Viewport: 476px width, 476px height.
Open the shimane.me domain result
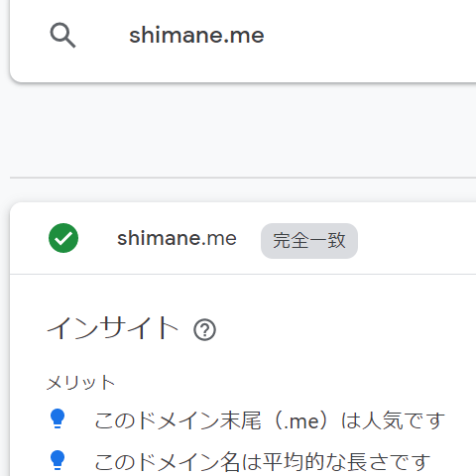pyautogui.click(x=177, y=238)
